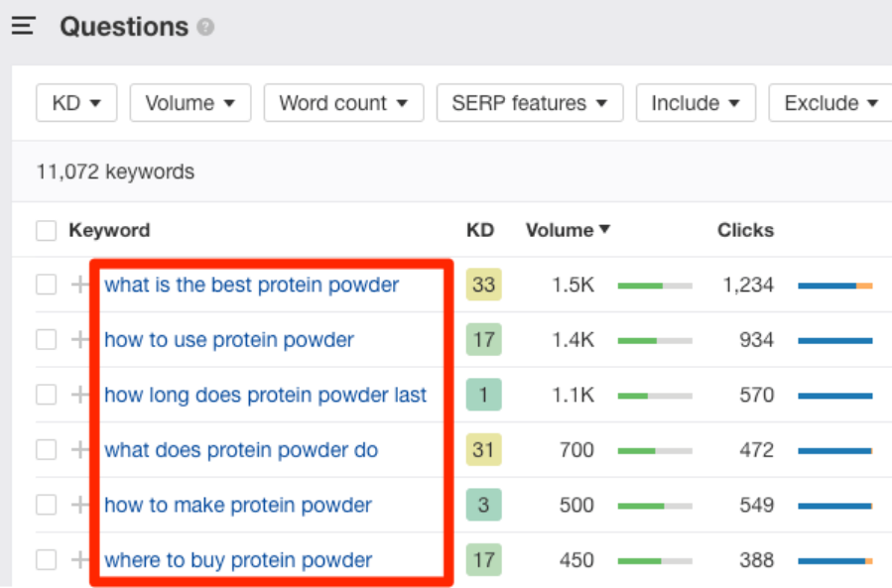Click plus icon beside 'where to buy protein powder'
The width and height of the screenshot is (892, 588).
[80, 560]
